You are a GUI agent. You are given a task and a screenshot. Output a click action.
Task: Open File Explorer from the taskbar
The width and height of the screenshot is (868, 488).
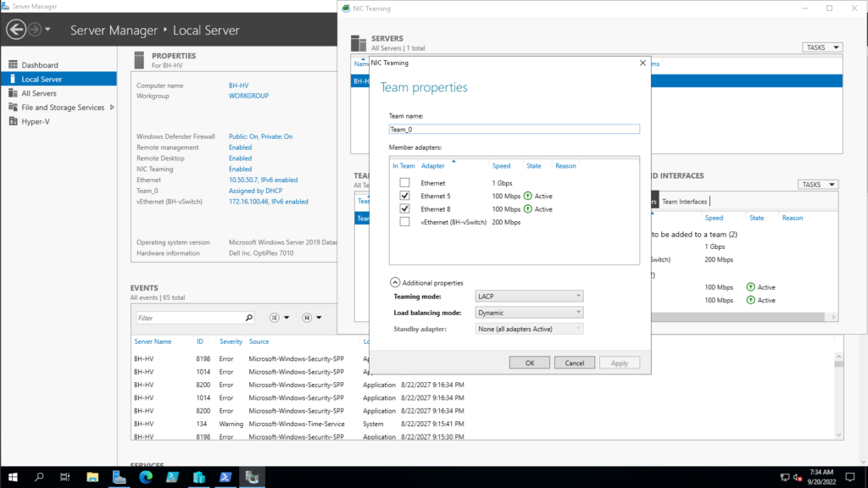click(92, 477)
